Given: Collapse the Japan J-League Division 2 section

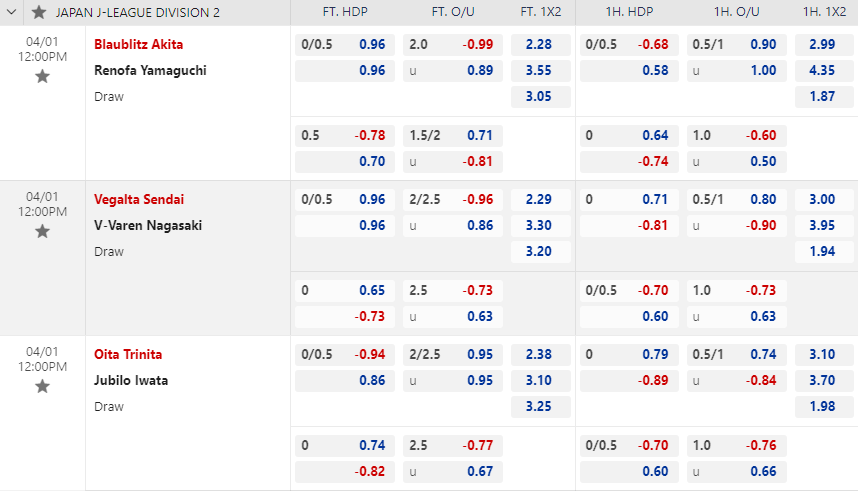Looking at the screenshot, I should (11, 12).
